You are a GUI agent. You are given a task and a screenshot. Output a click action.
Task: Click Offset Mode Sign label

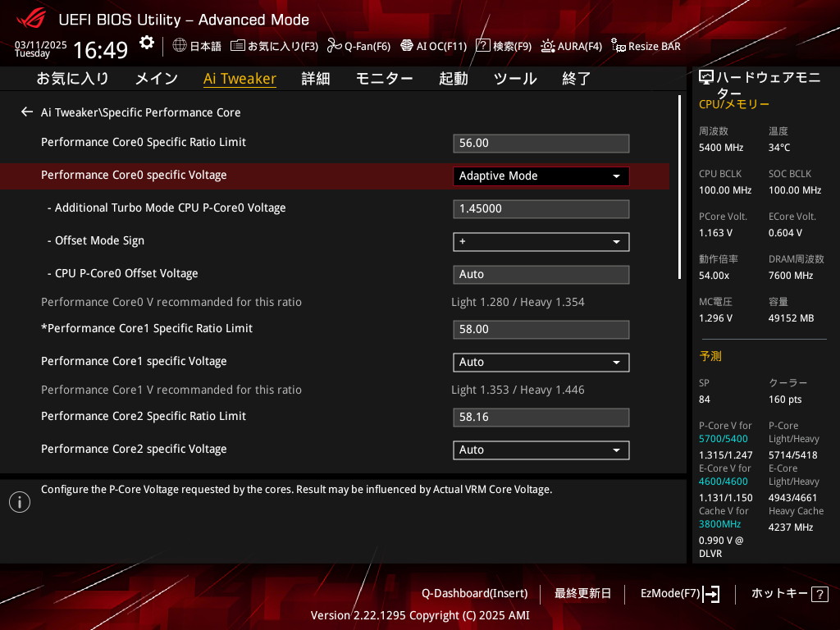coord(99,241)
